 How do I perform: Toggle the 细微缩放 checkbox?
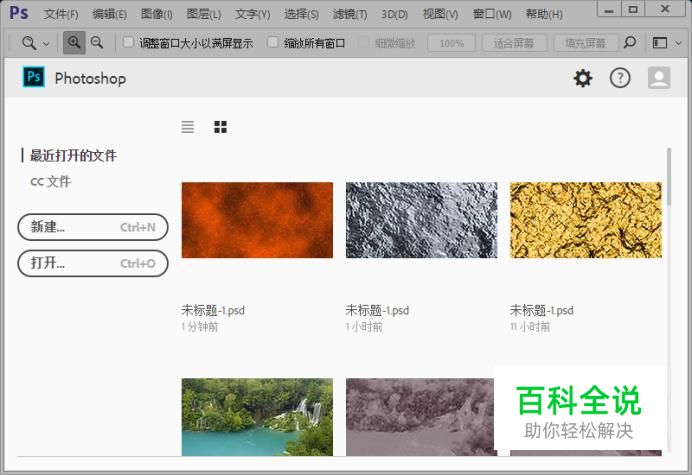[x=364, y=42]
